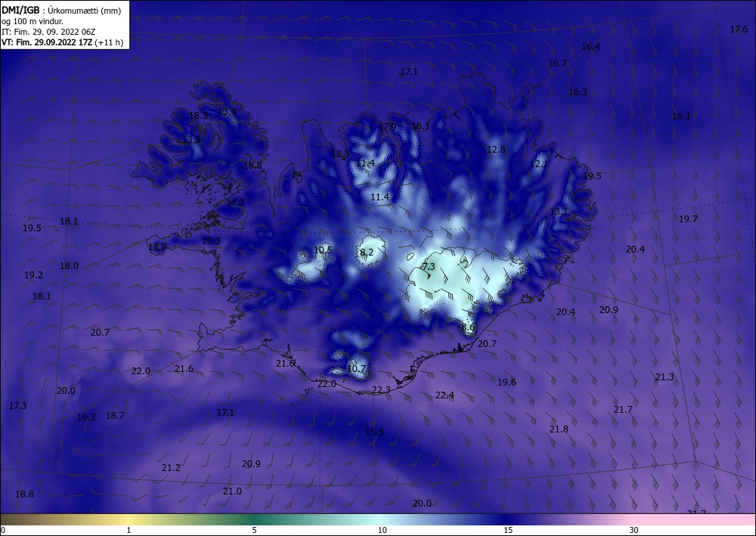Select the 7.3 value on Vatnajökull
The image size is (756, 536).
pyautogui.click(x=429, y=267)
